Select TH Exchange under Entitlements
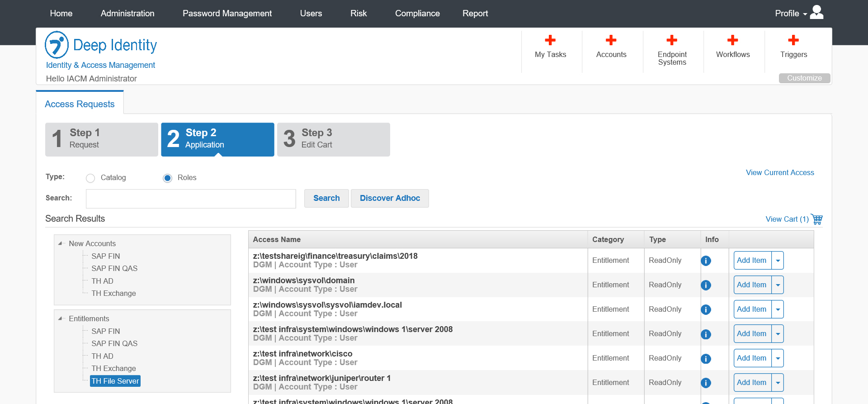This screenshot has width=868, height=404. pos(113,368)
